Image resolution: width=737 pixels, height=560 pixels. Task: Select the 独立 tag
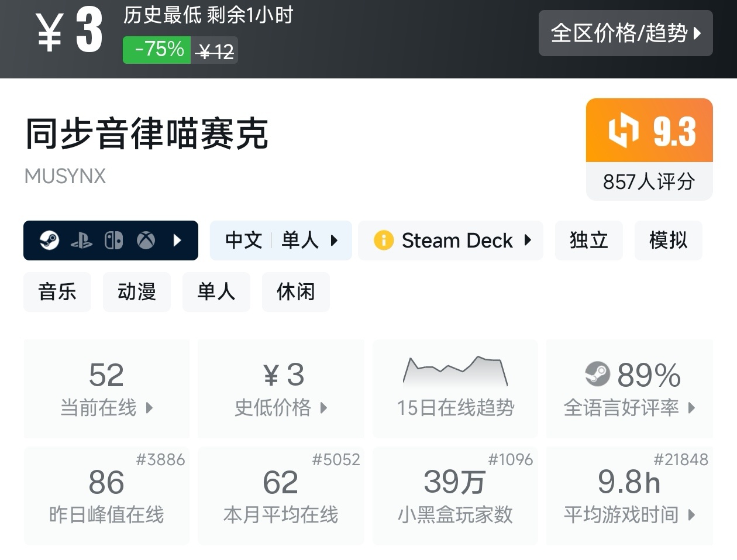588,241
